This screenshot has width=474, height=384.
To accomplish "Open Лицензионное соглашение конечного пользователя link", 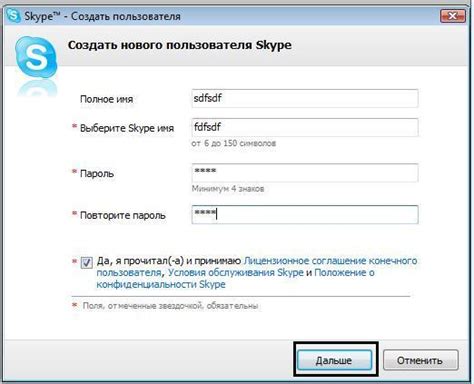I will click(x=257, y=266).
